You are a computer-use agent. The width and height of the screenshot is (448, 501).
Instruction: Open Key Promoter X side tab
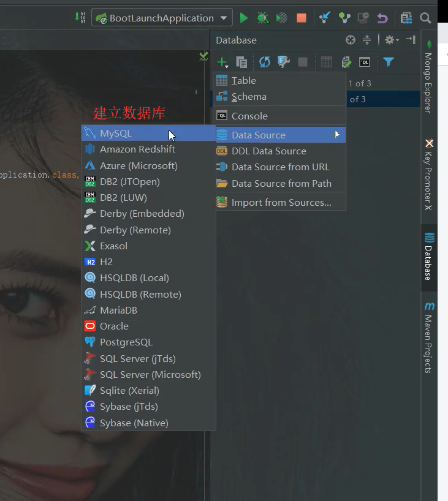[x=429, y=175]
